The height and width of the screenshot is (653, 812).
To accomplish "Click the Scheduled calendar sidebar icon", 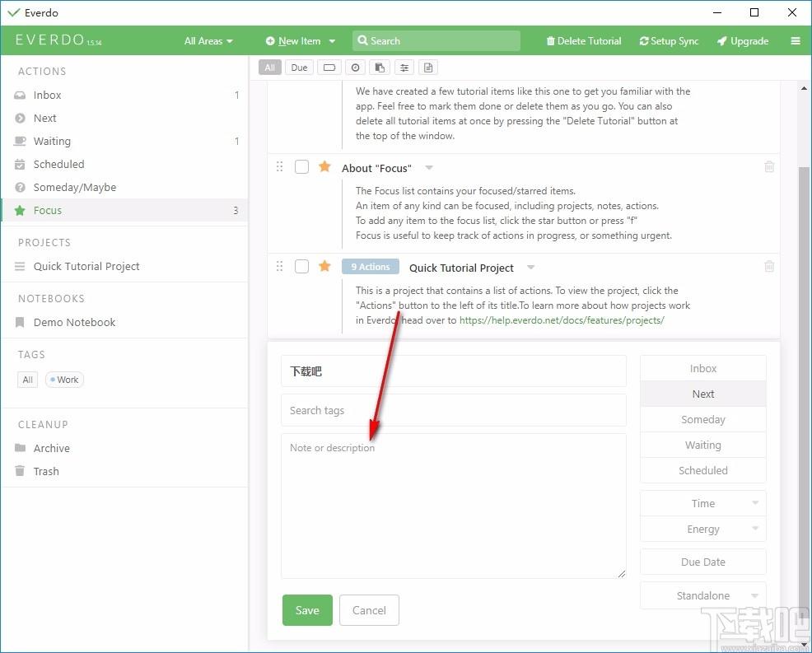I will pos(20,164).
